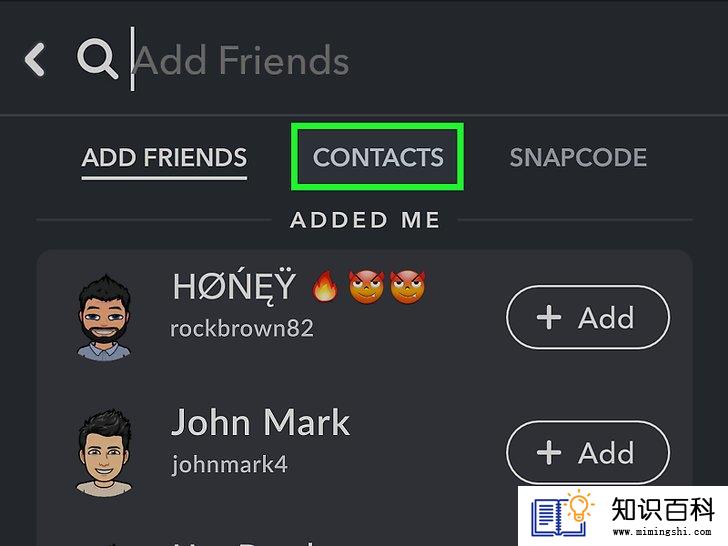Open rockbrown82's Bitmoji avatar

tap(104, 318)
